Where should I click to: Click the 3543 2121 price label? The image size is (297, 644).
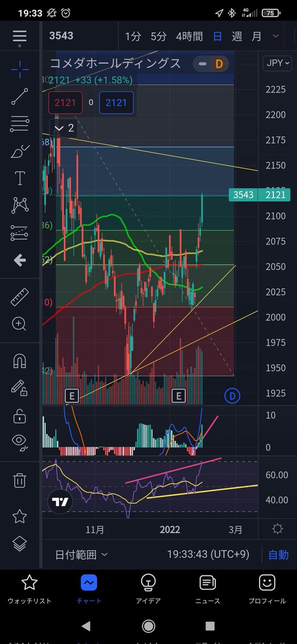(261, 195)
